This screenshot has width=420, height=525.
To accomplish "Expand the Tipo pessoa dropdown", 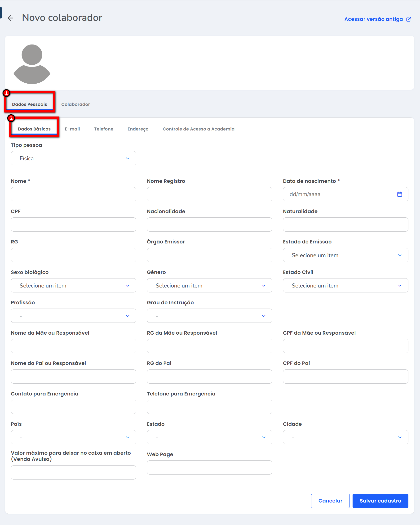I will tap(73, 158).
